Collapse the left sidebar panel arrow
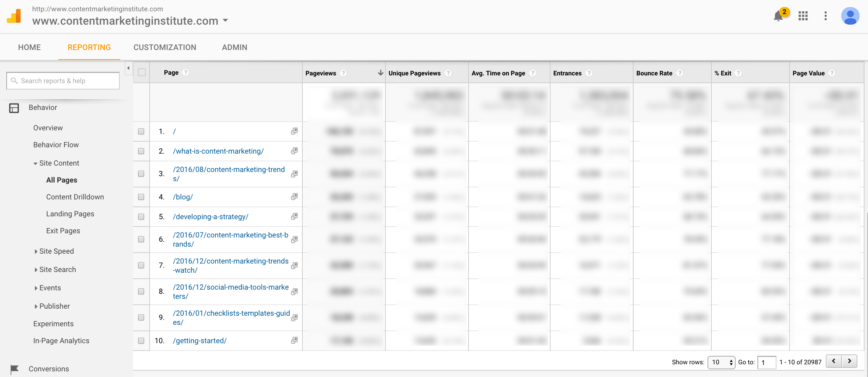The width and height of the screenshot is (868, 377). 128,68
